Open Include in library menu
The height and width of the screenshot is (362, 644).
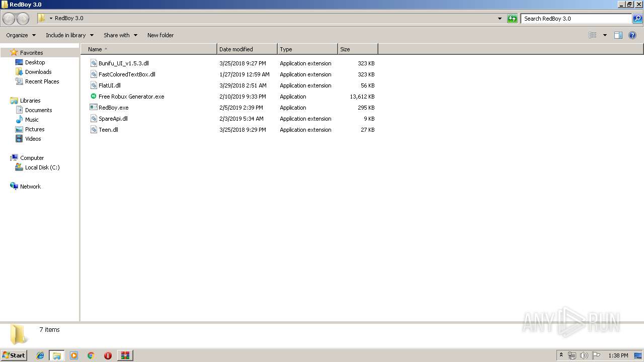(x=69, y=35)
